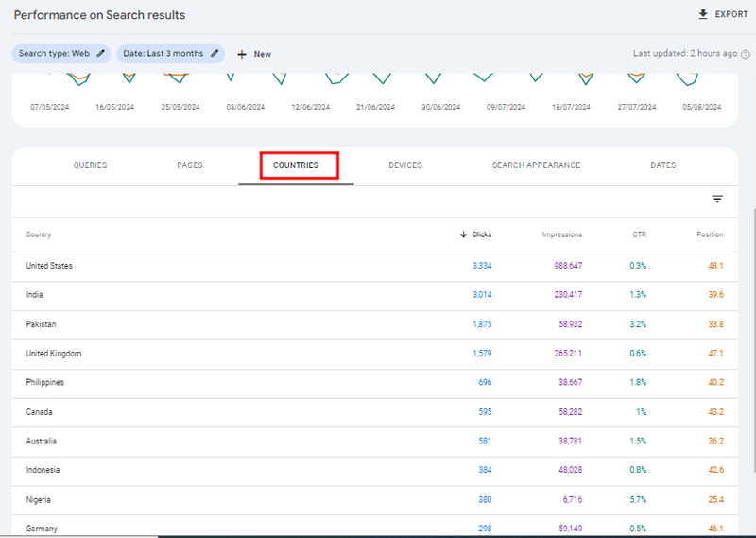Select the United States row
Screen dimensions: 756x538
(374, 266)
